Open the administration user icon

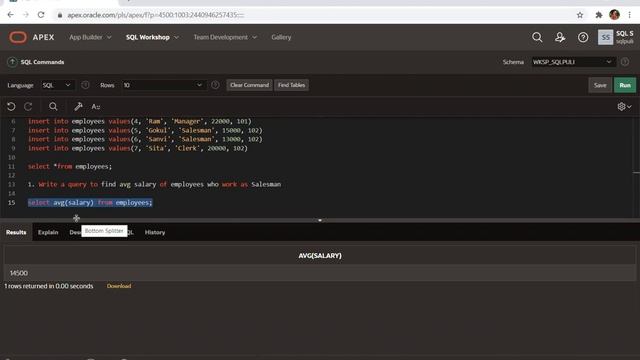pyautogui.click(x=560, y=37)
